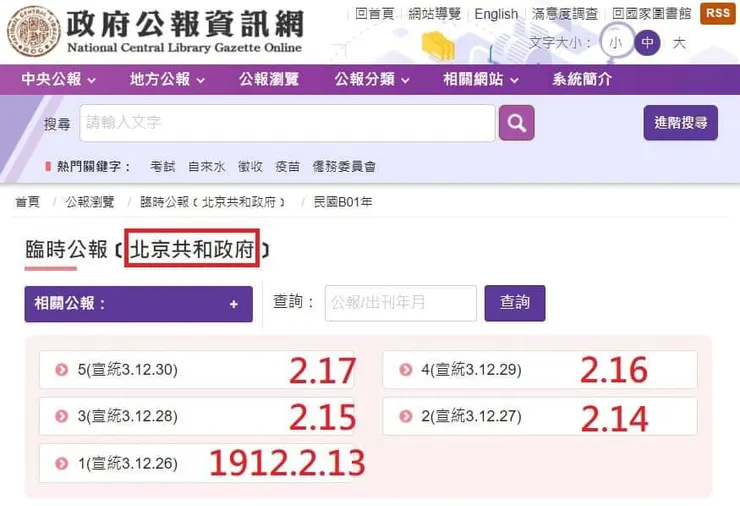Set font size to 小
This screenshot has width=740, height=506.
pyautogui.click(x=615, y=43)
